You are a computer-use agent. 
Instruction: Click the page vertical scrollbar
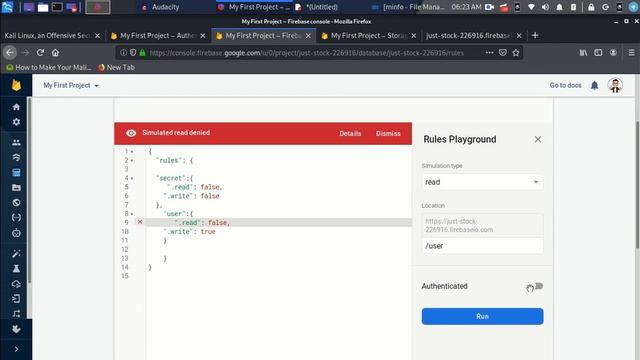pyautogui.click(x=638, y=184)
